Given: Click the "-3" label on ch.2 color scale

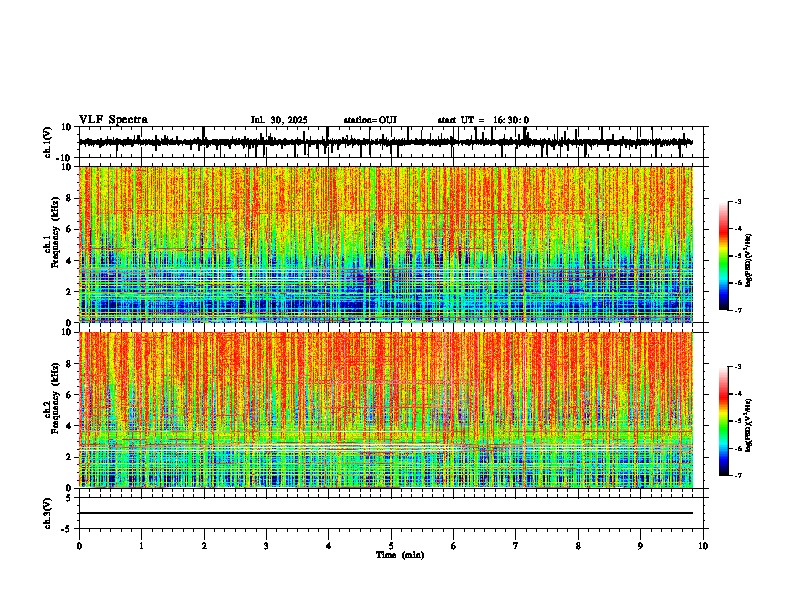Looking at the screenshot, I should (x=738, y=367).
